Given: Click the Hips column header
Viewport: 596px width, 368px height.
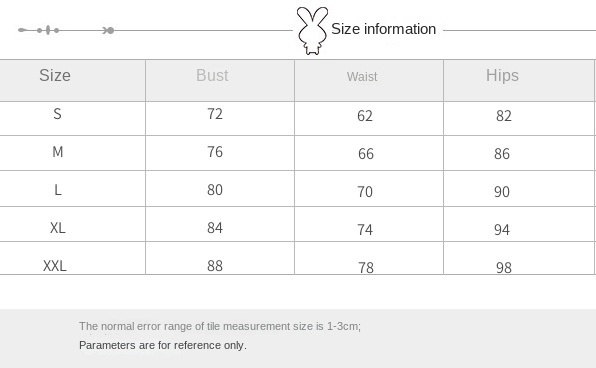Looking at the screenshot, I should coord(502,75).
